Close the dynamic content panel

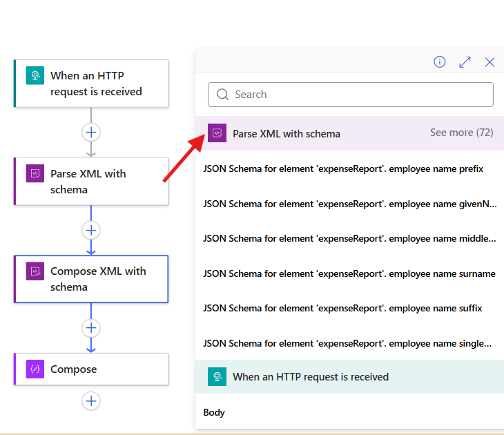490,62
